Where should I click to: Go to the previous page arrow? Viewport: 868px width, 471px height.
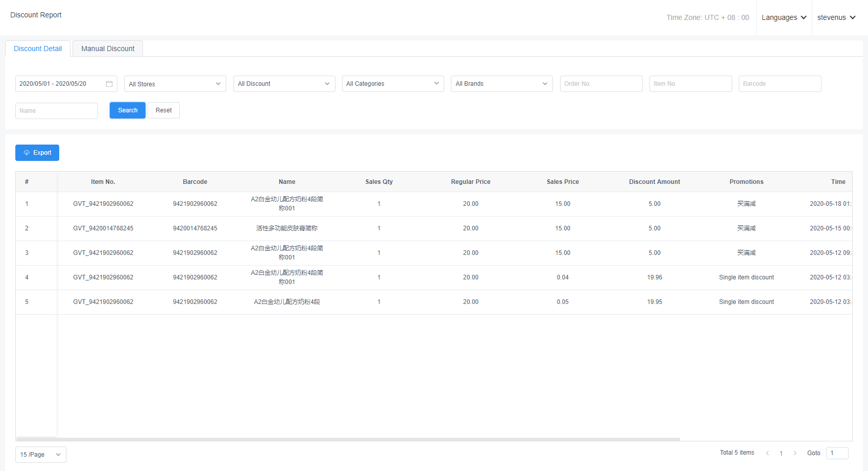[767, 453]
